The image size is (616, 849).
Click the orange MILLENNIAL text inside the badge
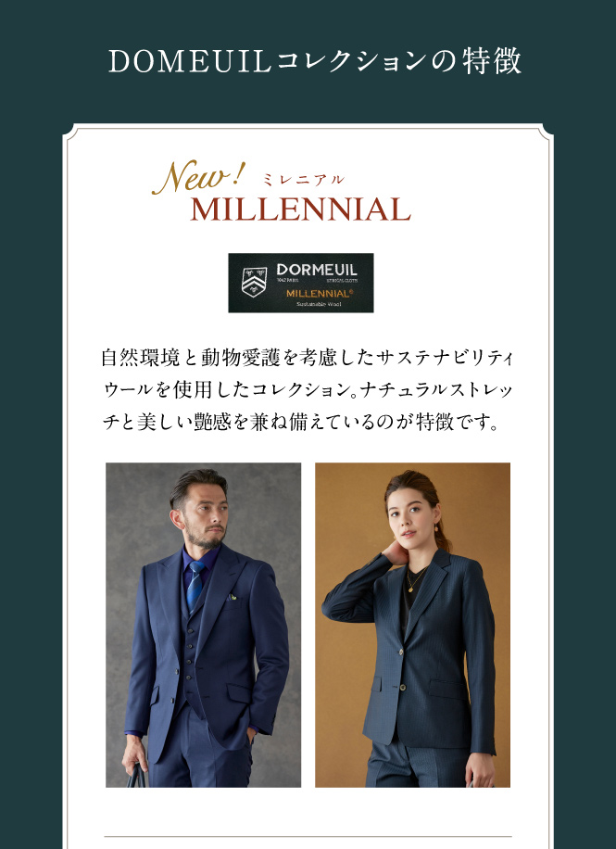[320, 293]
